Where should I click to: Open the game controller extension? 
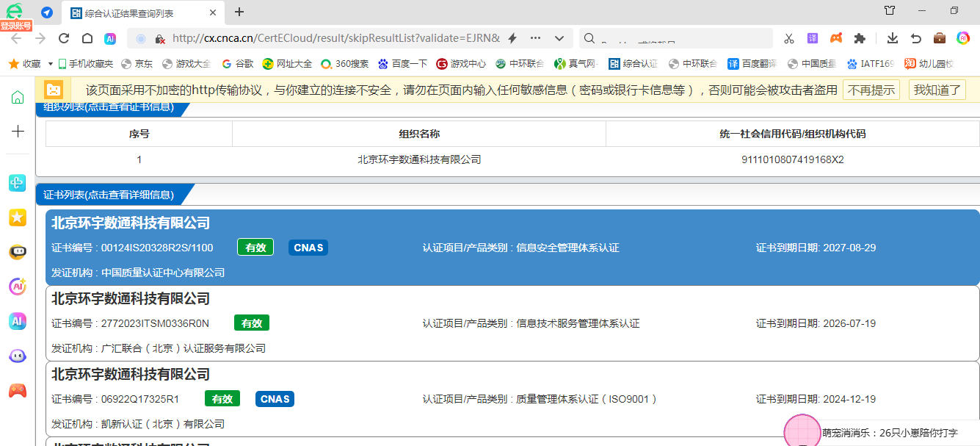tap(836, 38)
